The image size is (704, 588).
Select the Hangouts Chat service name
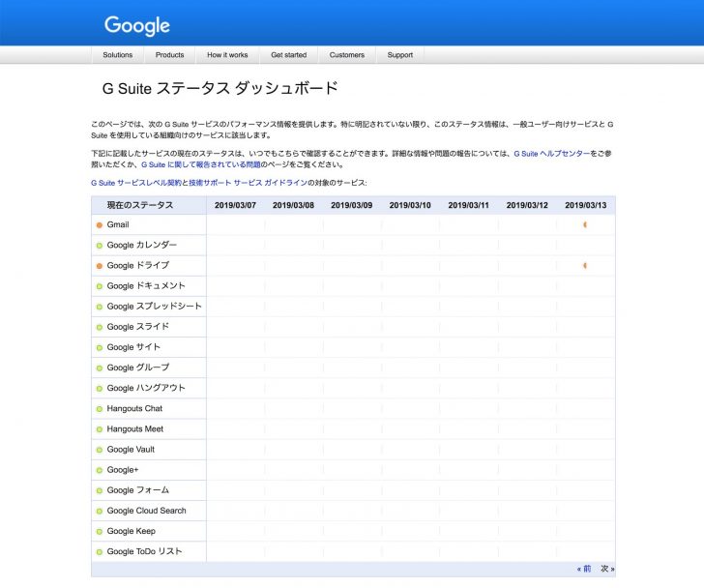[134, 408]
